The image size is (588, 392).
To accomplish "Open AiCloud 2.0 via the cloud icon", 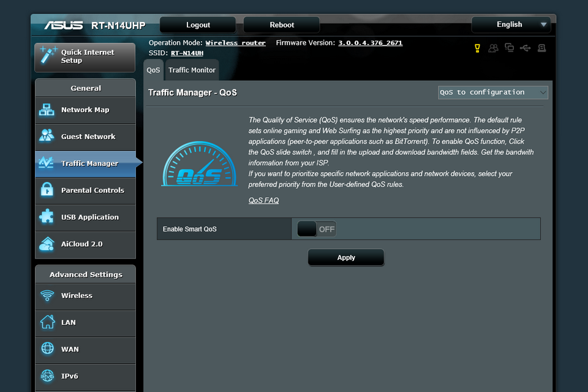I will [x=47, y=244].
